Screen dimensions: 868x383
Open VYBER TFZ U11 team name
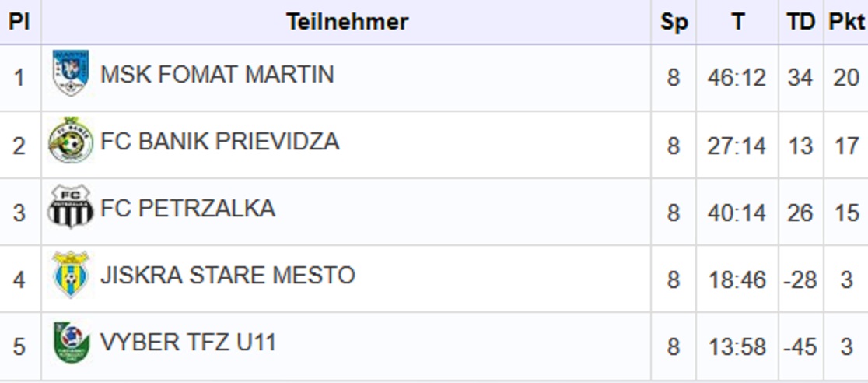(187, 343)
